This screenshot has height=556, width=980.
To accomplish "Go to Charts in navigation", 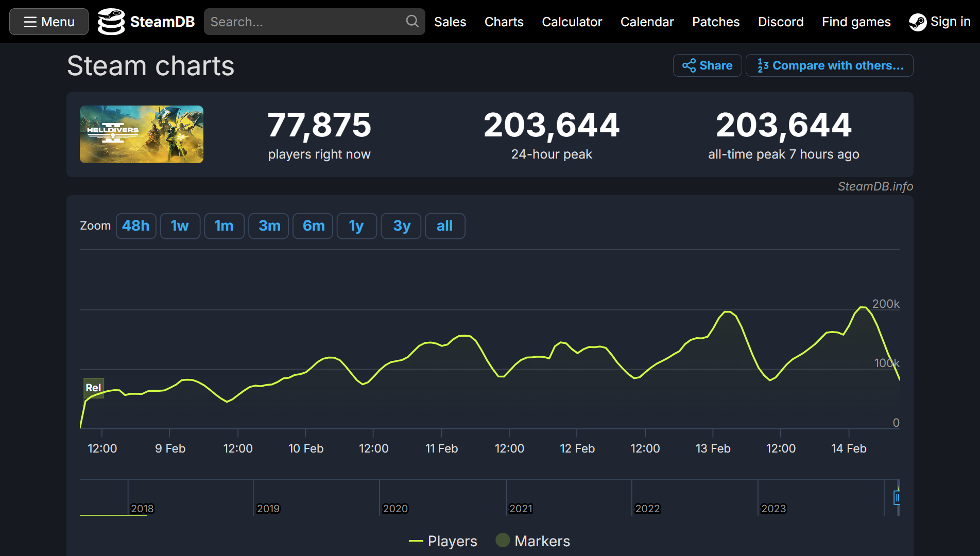I will pyautogui.click(x=504, y=22).
